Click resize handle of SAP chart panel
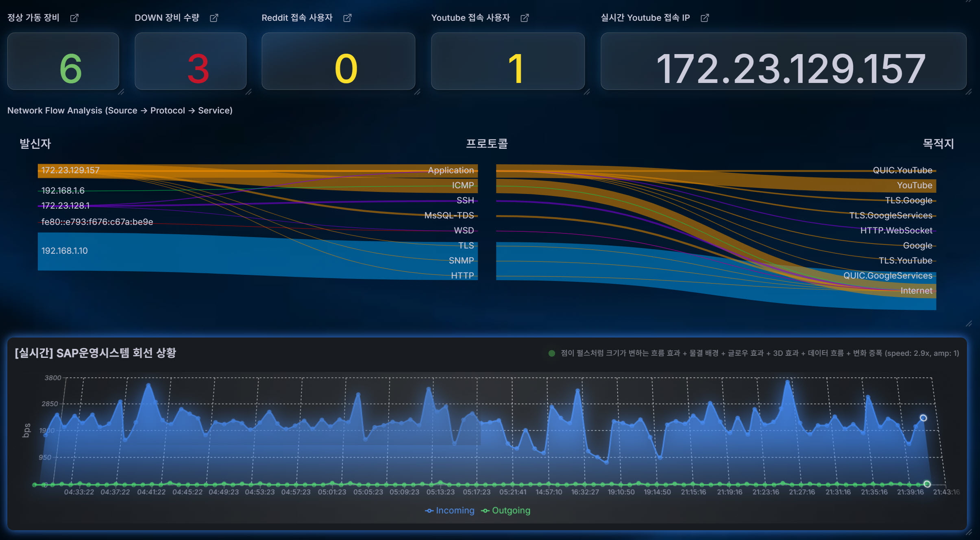Image resolution: width=980 pixels, height=540 pixels. [969, 532]
